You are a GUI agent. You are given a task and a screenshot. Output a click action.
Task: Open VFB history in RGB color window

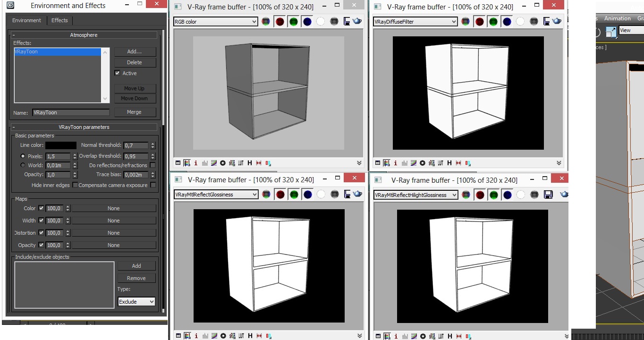tap(250, 163)
